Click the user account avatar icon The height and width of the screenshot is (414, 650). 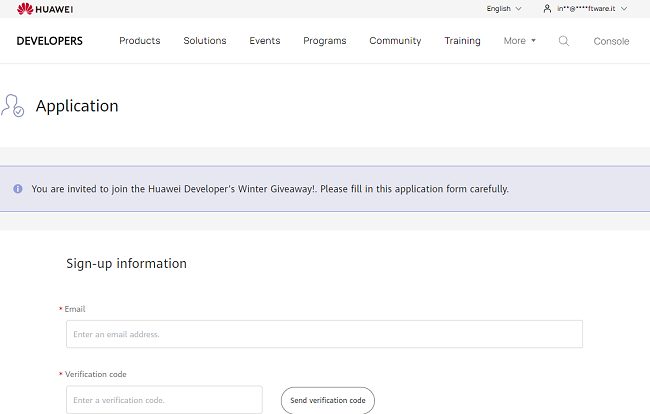(x=547, y=9)
